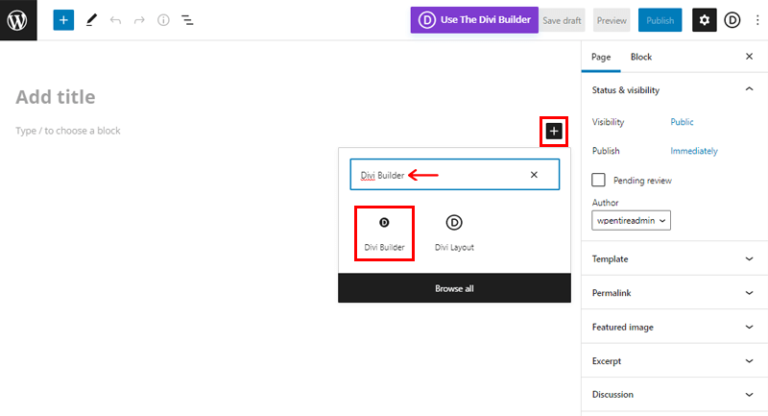
Task: Expand the Featured image panel
Action: pos(674,327)
